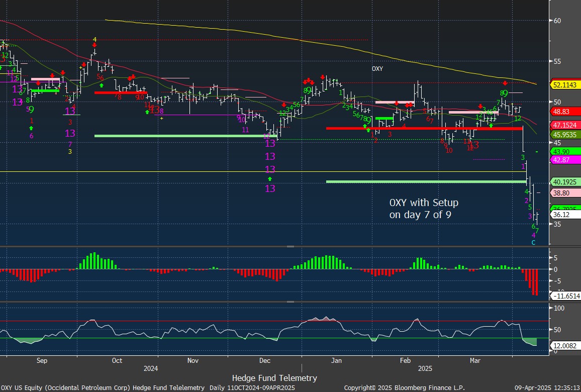Click the 100 label on the RSI axis
The height and width of the screenshot is (392, 581).
(x=559, y=308)
